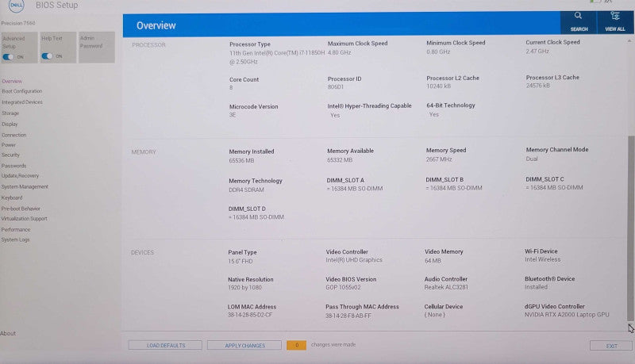
Task: Open the Passwords section
Action: [x=13, y=166]
